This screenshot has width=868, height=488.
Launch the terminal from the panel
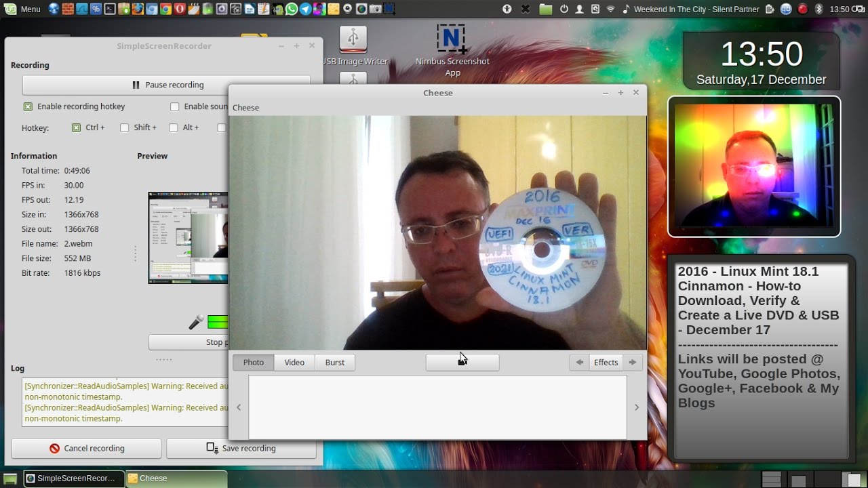pyautogui.click(x=110, y=9)
